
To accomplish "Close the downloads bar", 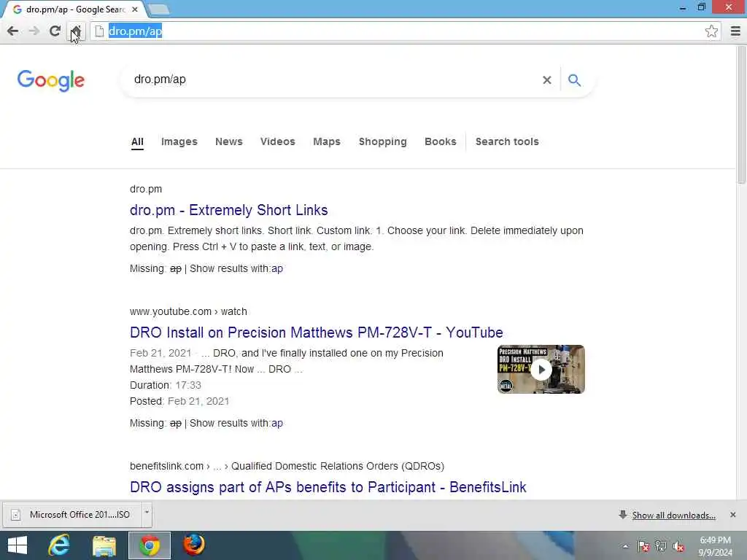I will (x=732, y=515).
